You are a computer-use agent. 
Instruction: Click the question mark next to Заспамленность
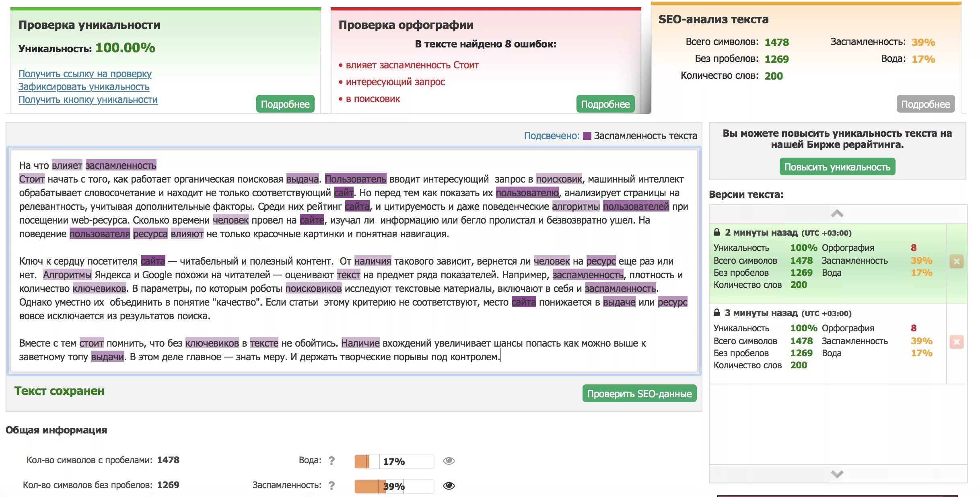coord(331,486)
